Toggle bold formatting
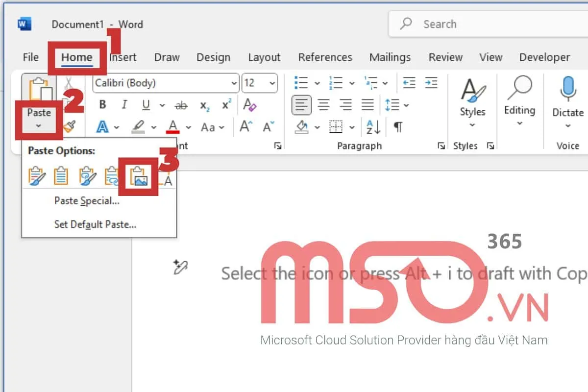588x392 pixels. (x=102, y=104)
